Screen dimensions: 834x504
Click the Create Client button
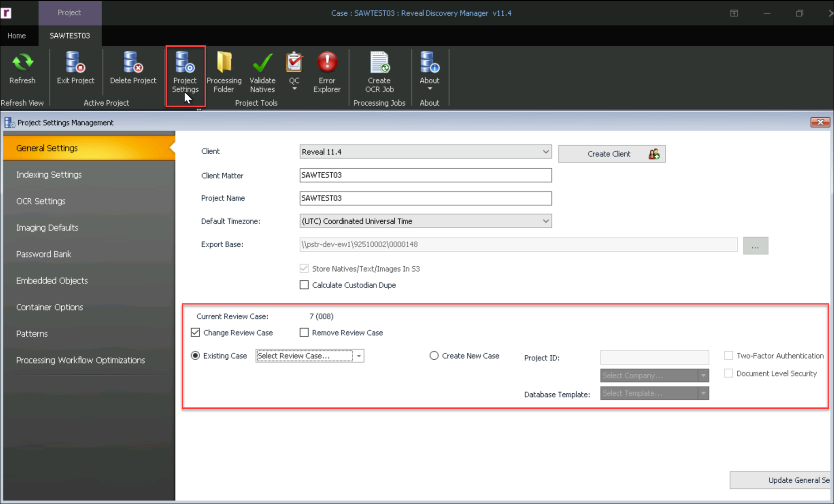pyautogui.click(x=611, y=154)
